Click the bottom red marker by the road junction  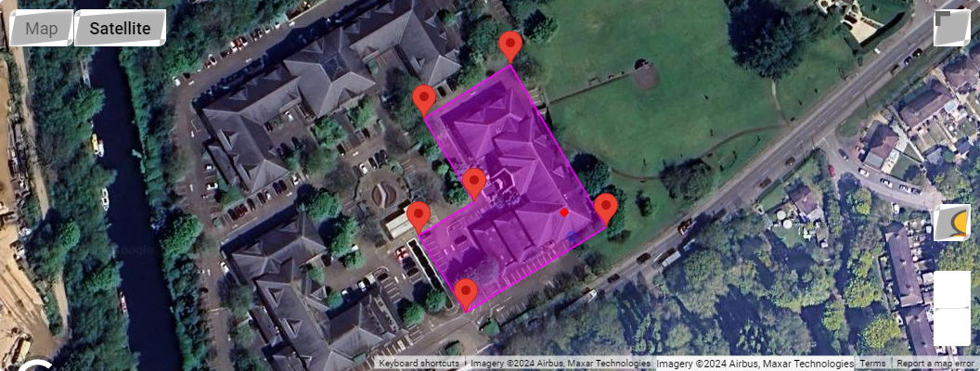click(x=466, y=295)
